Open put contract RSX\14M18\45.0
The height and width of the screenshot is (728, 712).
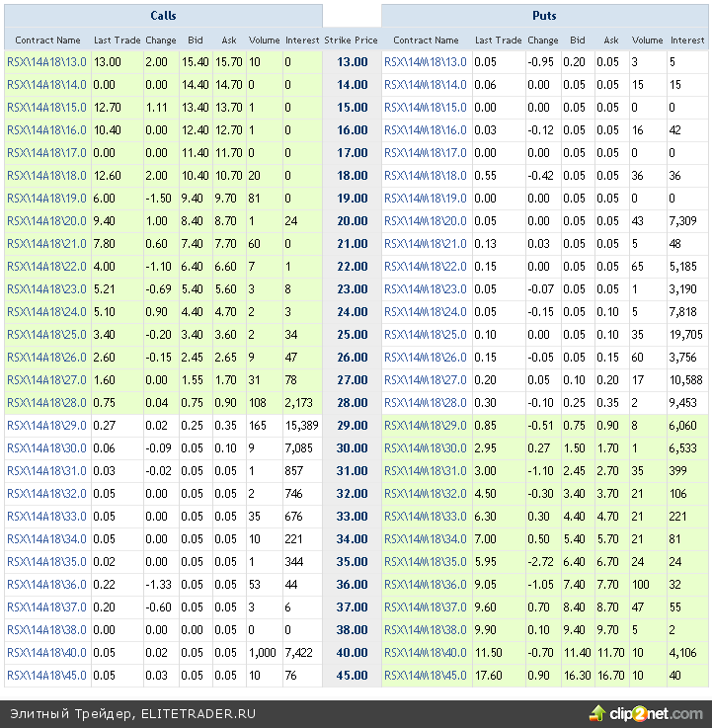425,675
